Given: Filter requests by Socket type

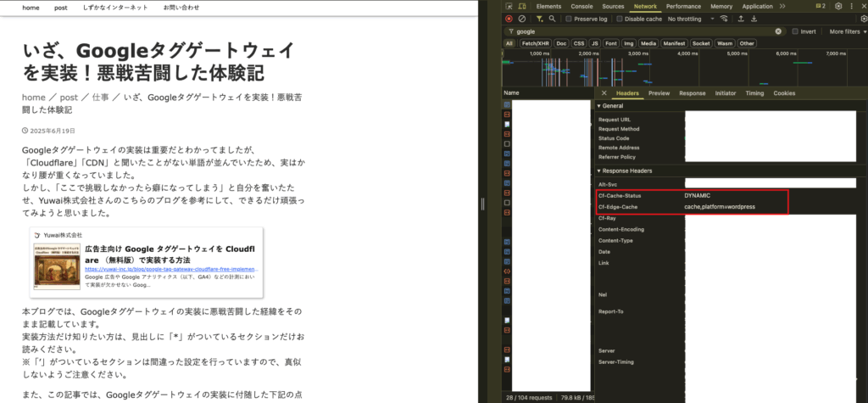Looking at the screenshot, I should point(701,43).
